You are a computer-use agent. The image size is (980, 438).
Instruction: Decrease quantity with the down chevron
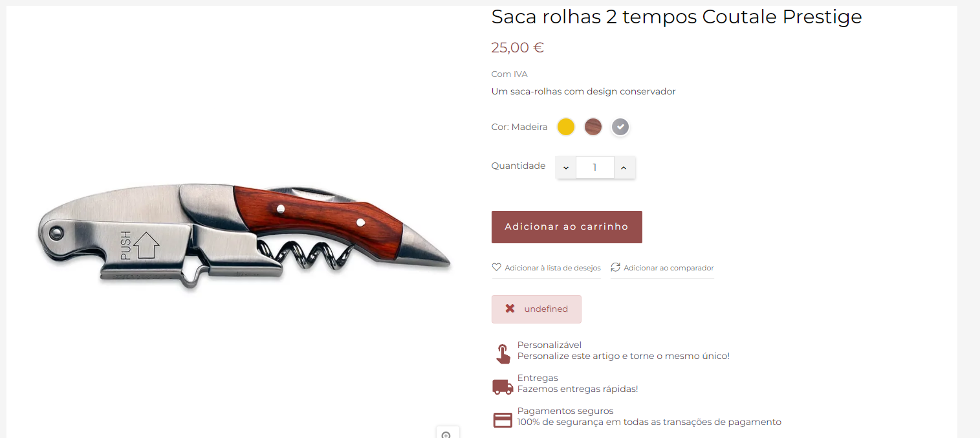tap(566, 168)
